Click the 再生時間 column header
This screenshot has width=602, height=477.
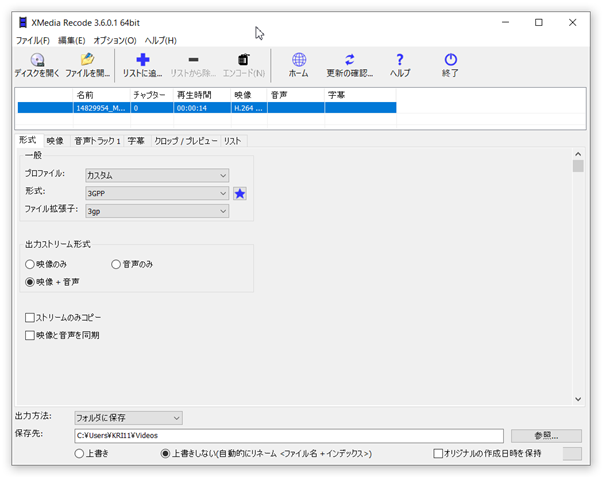pos(202,95)
